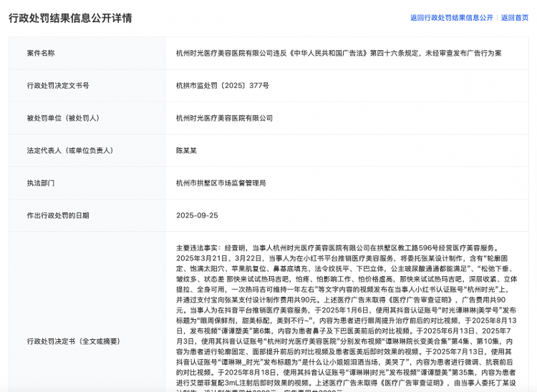Select the 案件名称 row label
This screenshot has height=392, width=537.
[41, 53]
